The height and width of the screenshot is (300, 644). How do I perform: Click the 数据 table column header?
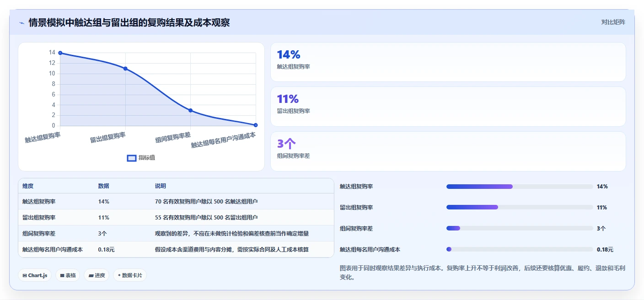click(x=103, y=186)
